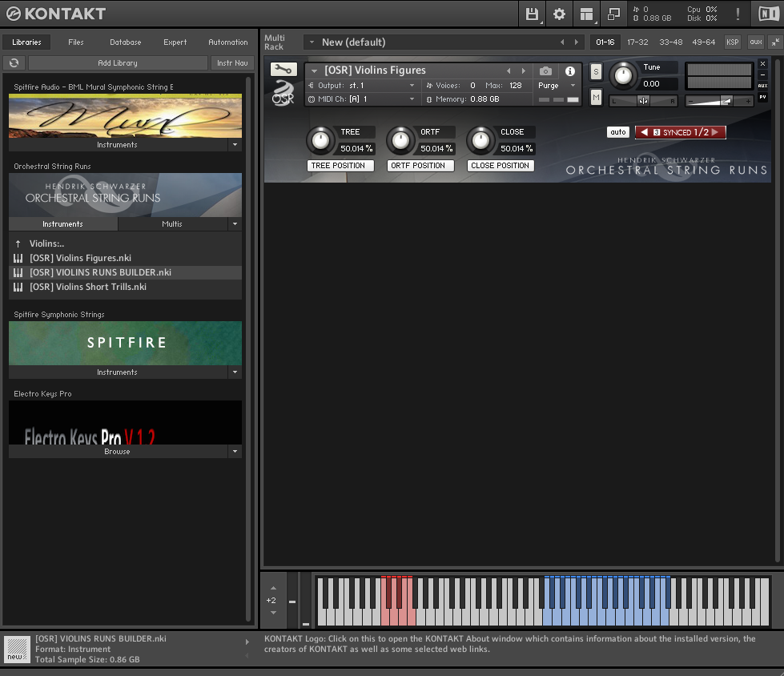Load [OSR] Violins Short Trills.nki
Image resolution: width=784 pixels, height=676 pixels.
coord(125,287)
